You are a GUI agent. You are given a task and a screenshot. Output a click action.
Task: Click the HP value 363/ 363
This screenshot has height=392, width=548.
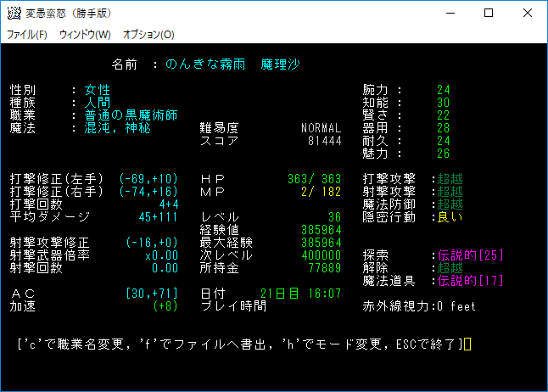pyautogui.click(x=314, y=179)
